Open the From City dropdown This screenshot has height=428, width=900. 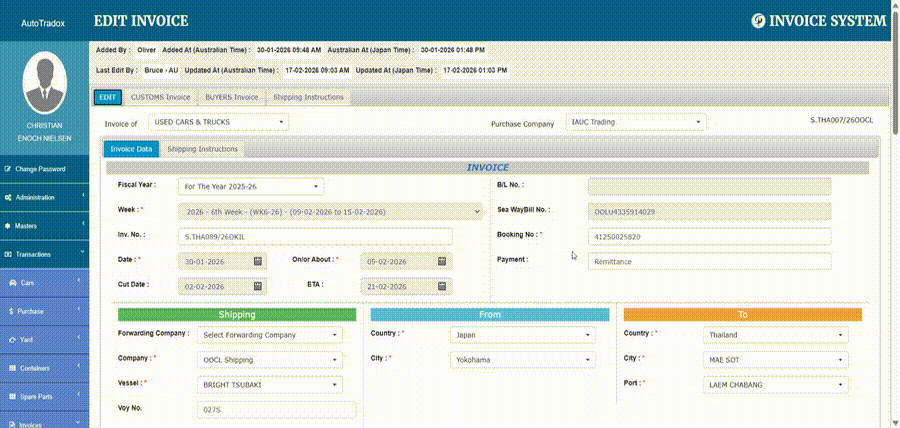click(522, 360)
